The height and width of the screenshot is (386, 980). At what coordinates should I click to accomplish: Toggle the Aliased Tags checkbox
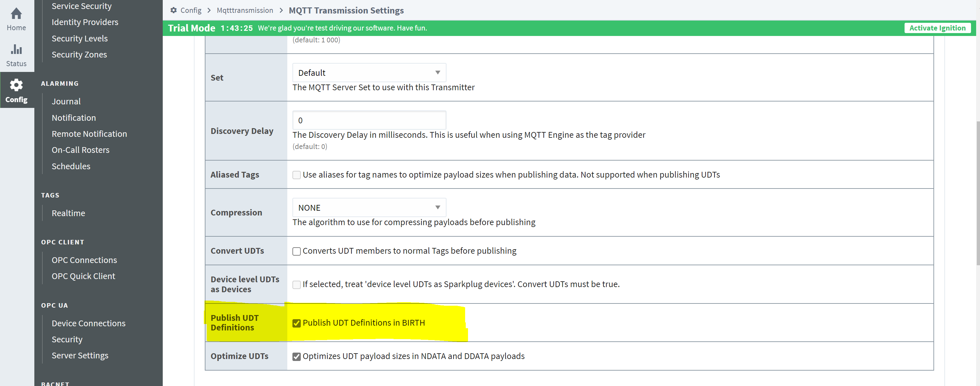[296, 175]
